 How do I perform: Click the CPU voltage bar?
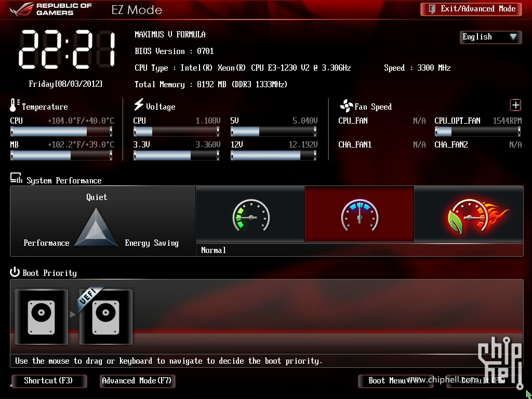click(x=176, y=131)
